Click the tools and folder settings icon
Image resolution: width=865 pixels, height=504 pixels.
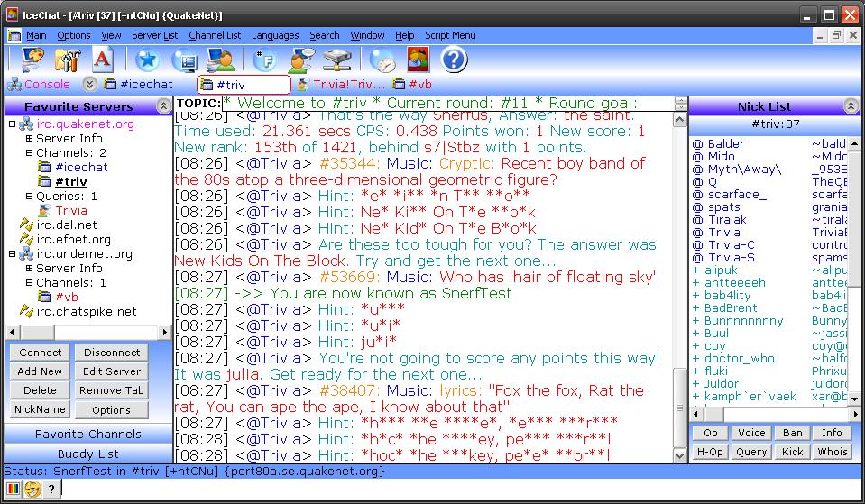68,60
